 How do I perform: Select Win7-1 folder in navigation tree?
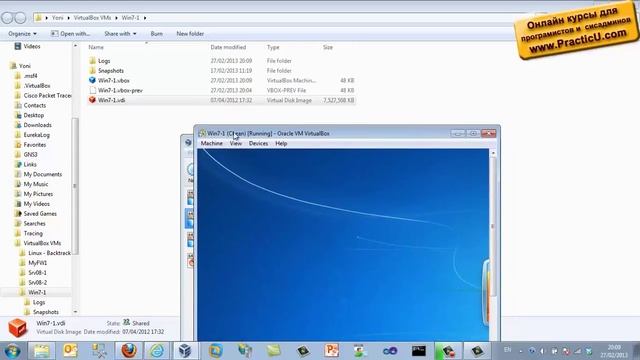37,292
